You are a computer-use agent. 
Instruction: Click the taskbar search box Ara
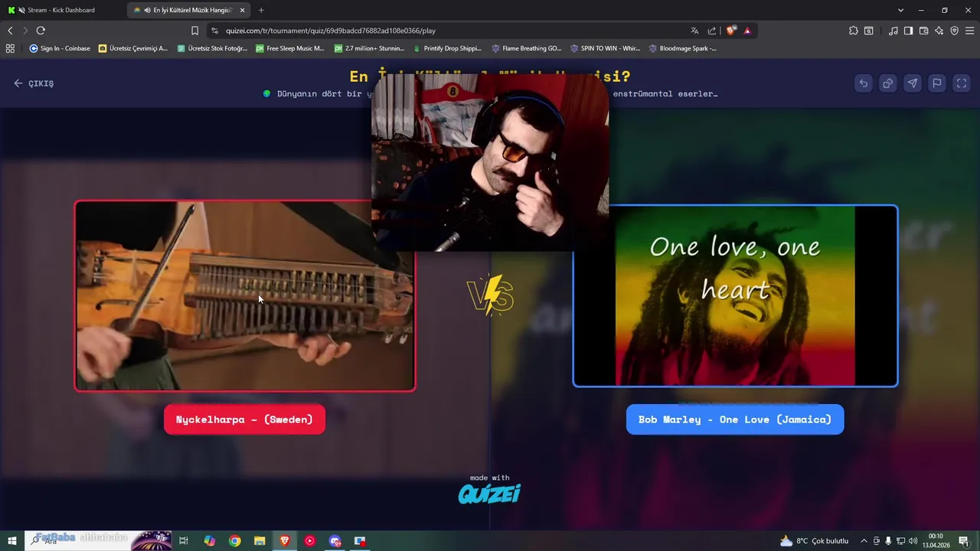[98, 541]
